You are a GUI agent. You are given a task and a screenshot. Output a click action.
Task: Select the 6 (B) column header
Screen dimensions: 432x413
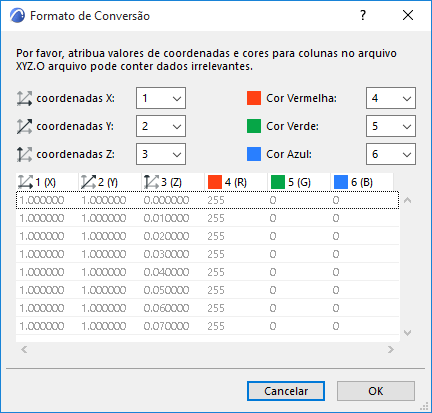pyautogui.click(x=362, y=182)
